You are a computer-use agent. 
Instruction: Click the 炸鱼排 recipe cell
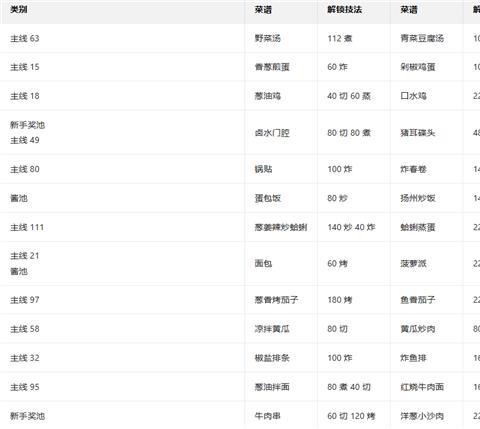pyautogui.click(x=427, y=358)
